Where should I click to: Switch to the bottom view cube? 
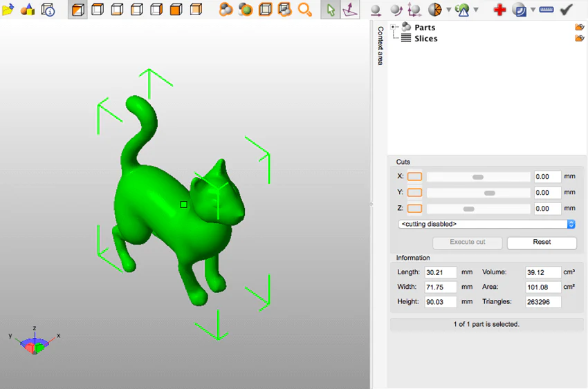(117, 10)
